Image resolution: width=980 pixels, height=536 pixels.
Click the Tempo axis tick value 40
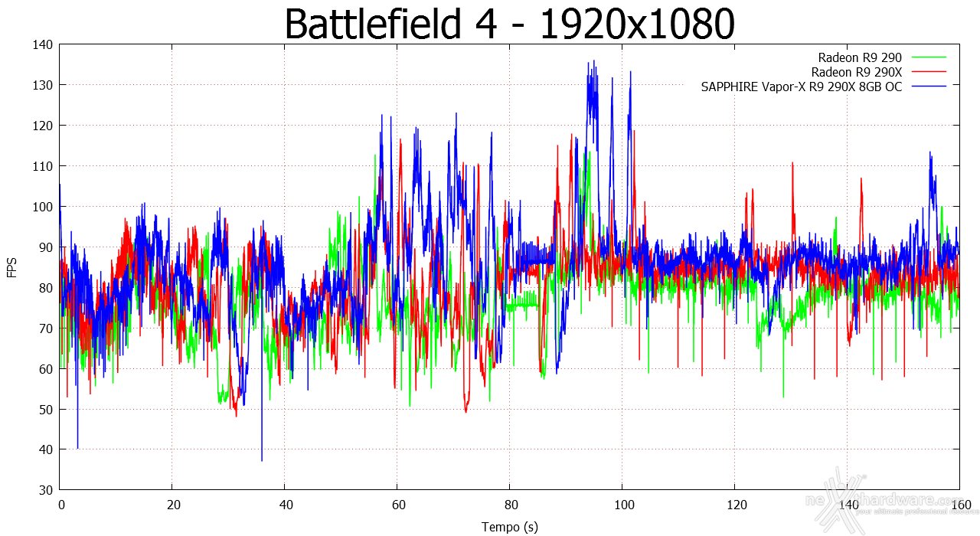(x=285, y=505)
